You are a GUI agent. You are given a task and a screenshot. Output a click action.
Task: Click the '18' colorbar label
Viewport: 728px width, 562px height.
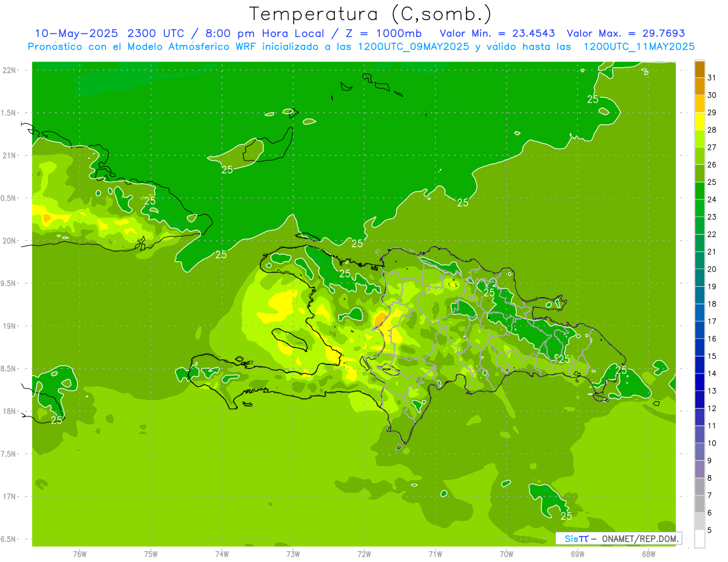712,304
